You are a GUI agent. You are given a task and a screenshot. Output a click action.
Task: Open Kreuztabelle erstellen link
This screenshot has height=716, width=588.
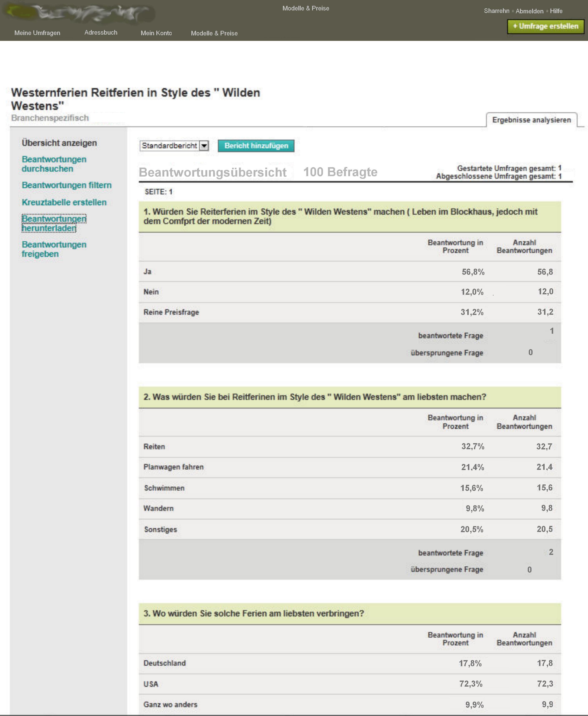tap(64, 202)
